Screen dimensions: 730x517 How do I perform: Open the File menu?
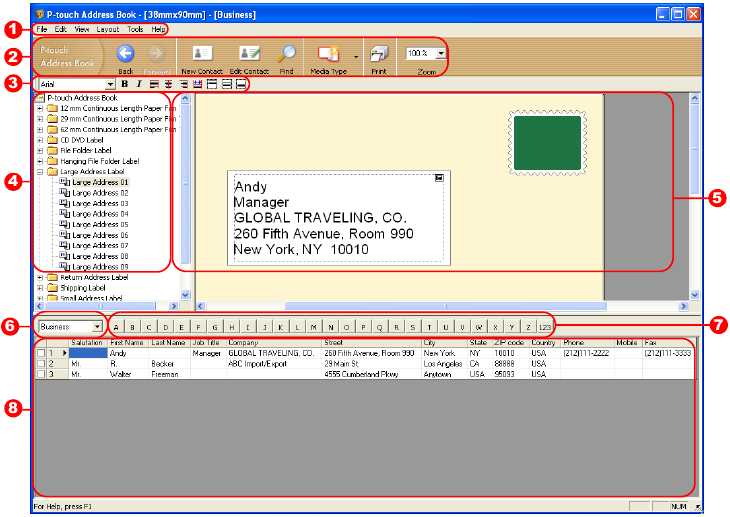[41, 29]
